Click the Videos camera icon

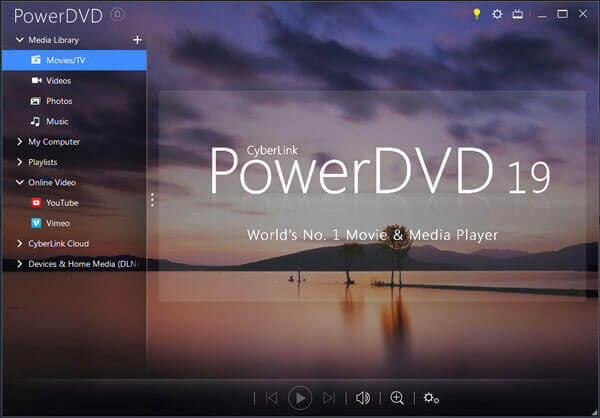[36, 80]
